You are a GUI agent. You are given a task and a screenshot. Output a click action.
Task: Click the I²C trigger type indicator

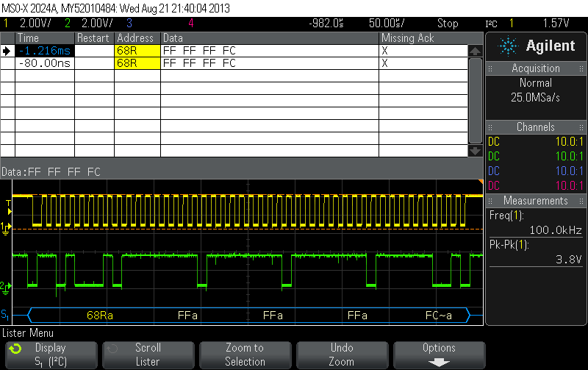pyautogui.click(x=491, y=24)
